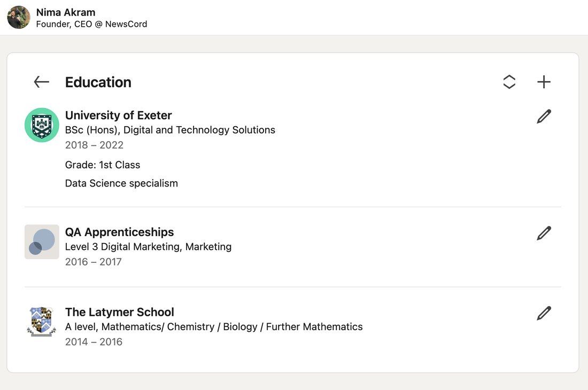Edit the QA Apprenticeships entry
588x390 pixels.
point(544,233)
